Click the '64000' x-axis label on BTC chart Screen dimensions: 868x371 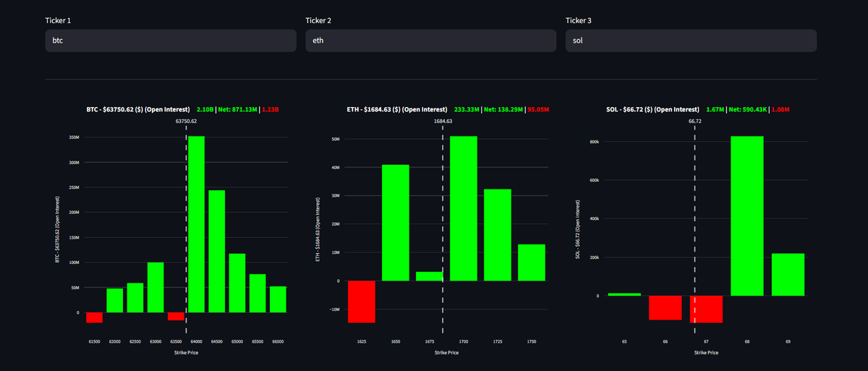[x=197, y=341]
